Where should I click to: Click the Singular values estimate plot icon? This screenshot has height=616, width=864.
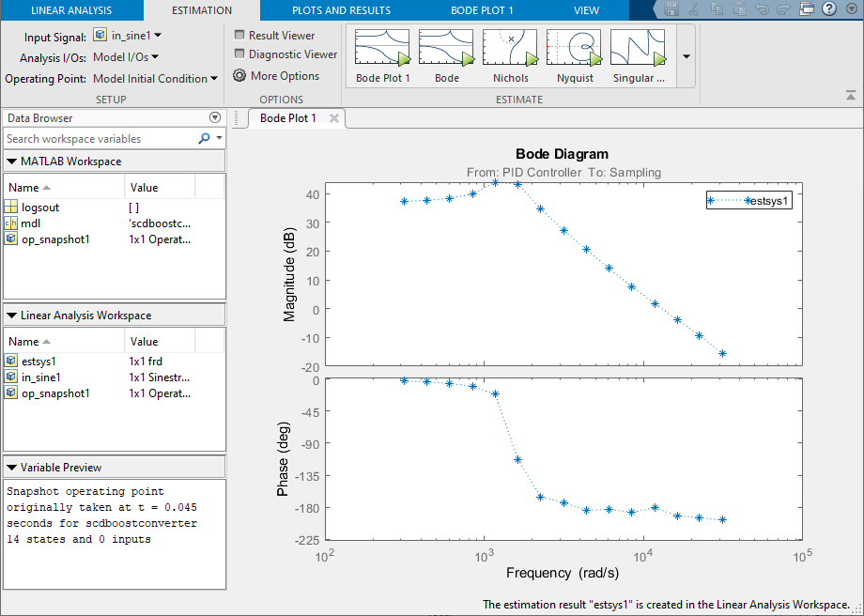coord(638,48)
